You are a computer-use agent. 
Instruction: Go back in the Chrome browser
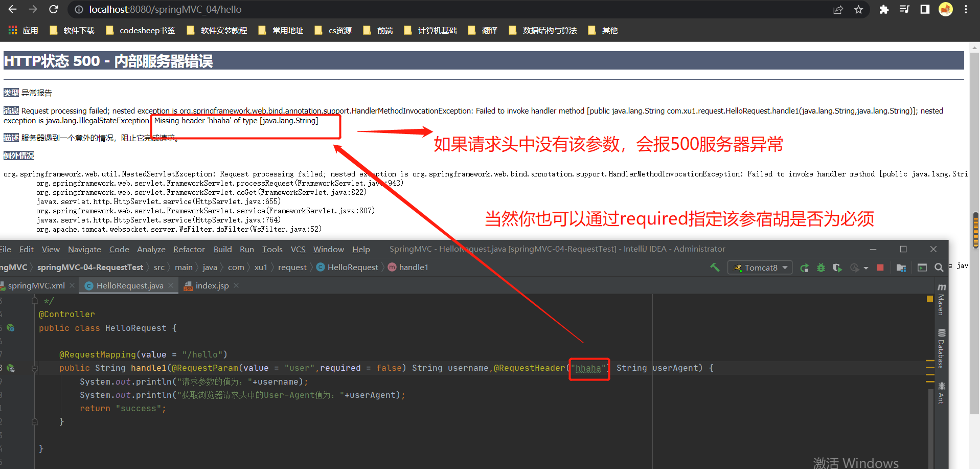(12, 9)
